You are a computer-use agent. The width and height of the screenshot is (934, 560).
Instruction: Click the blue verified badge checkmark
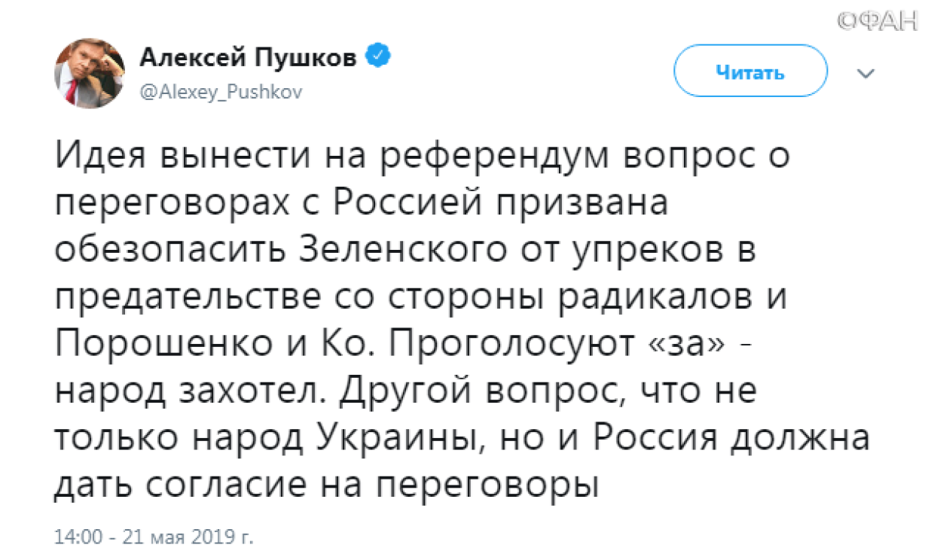[x=377, y=57]
